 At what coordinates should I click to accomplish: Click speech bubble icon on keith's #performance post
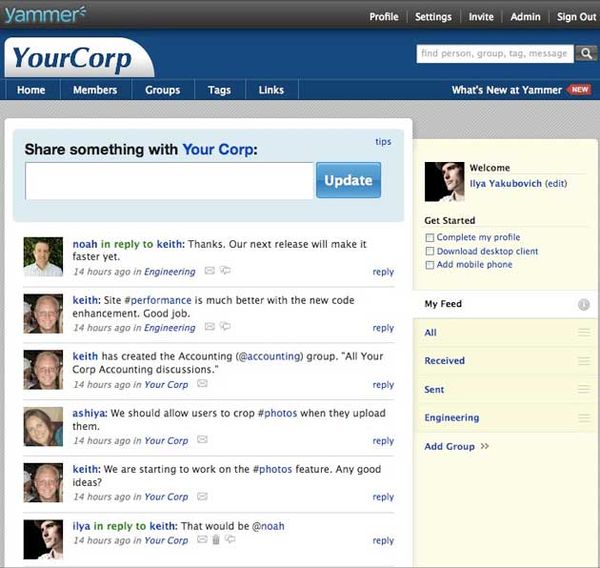point(225,326)
